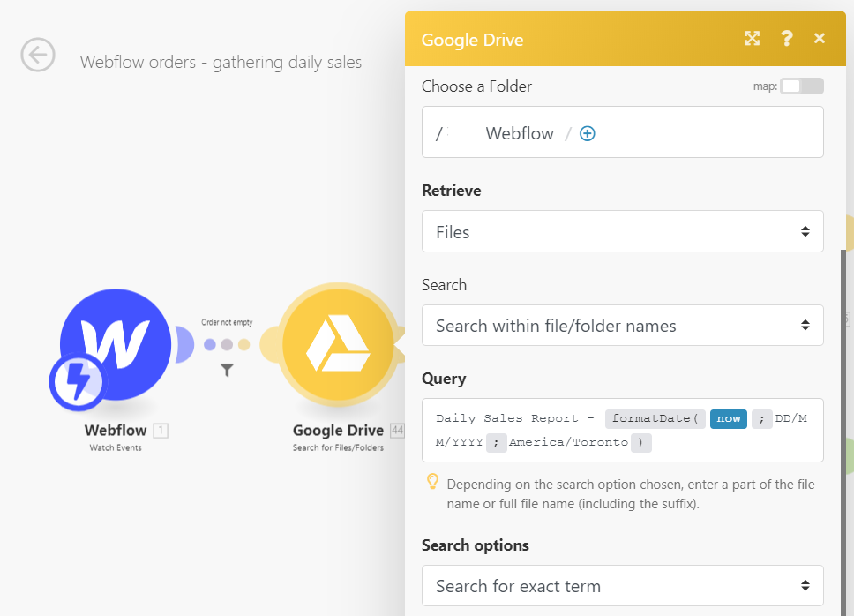The image size is (854, 616).
Task: Click the America/Toronto timezone text in Query
Action: coord(568,442)
